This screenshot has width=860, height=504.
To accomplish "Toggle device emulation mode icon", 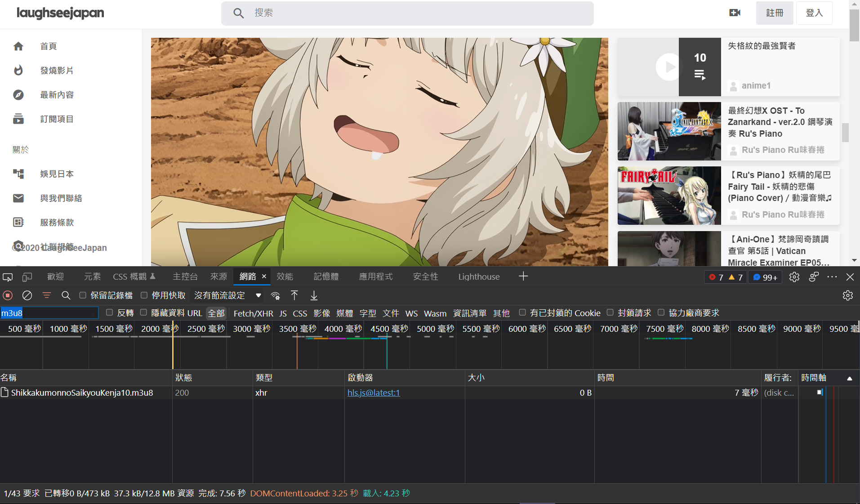I will point(27,277).
